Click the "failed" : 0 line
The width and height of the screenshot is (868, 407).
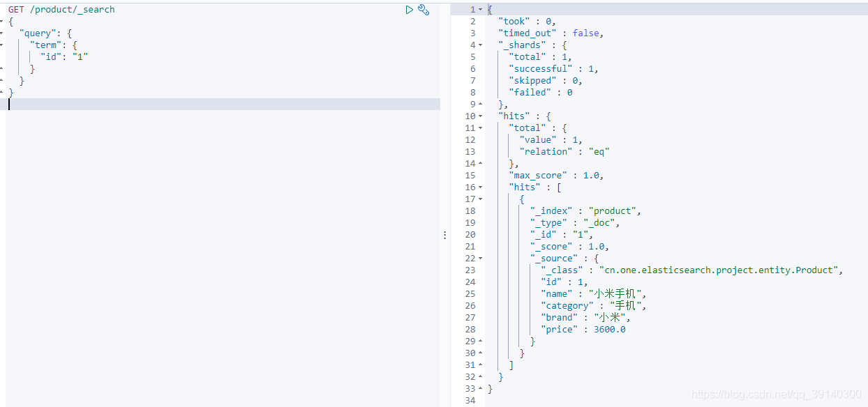click(x=541, y=93)
